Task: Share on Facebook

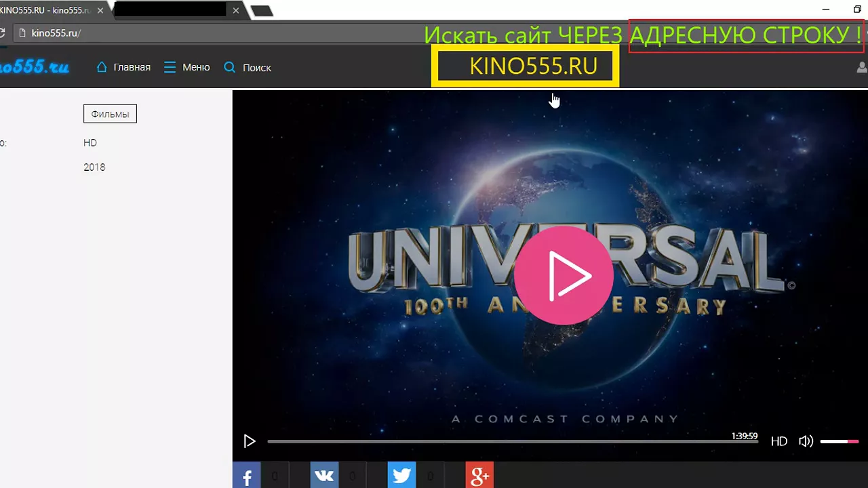Action: click(x=247, y=476)
